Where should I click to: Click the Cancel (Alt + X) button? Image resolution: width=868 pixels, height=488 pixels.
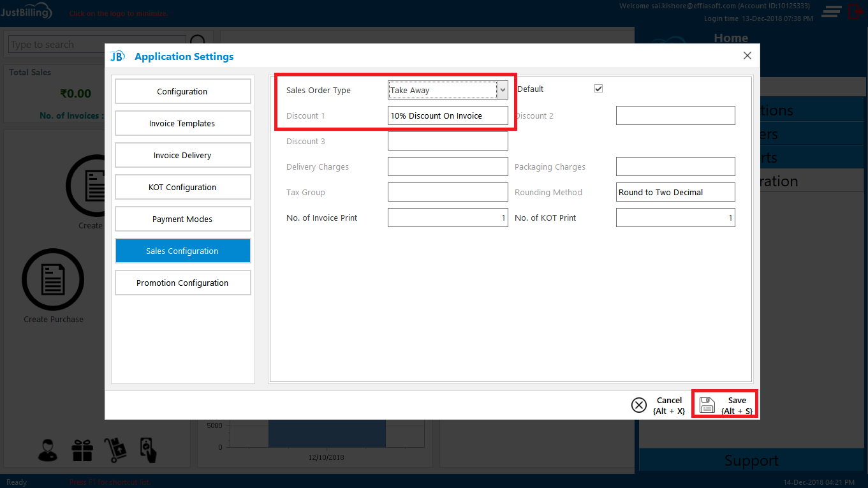pyautogui.click(x=658, y=405)
